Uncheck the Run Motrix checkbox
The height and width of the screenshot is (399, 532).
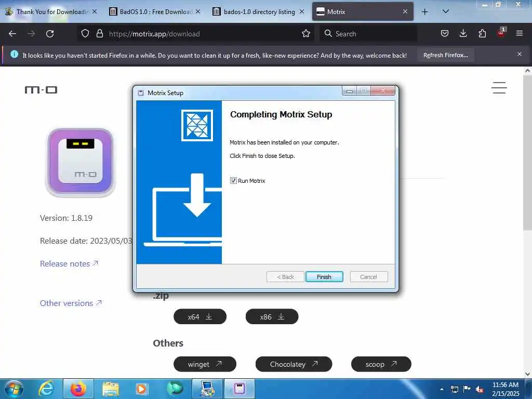point(233,180)
